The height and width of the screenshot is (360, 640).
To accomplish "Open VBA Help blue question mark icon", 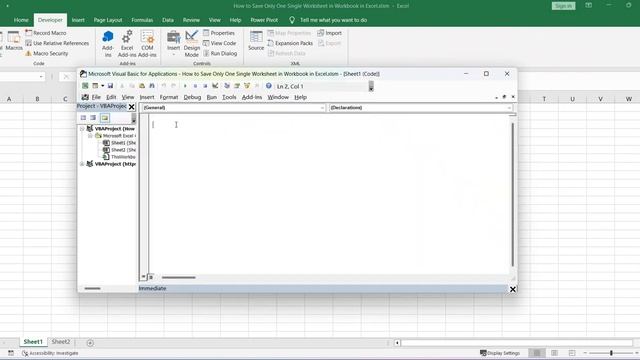I will (x=269, y=86).
